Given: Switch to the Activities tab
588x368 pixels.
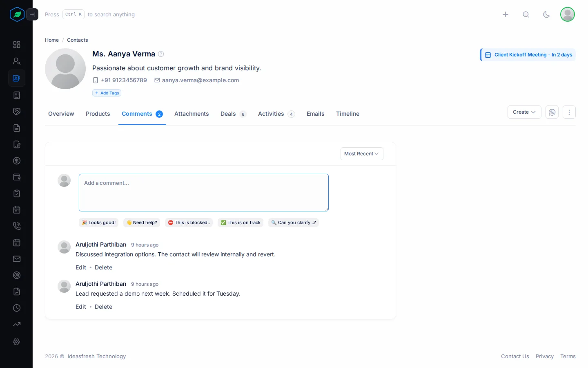Looking at the screenshot, I should [x=276, y=114].
